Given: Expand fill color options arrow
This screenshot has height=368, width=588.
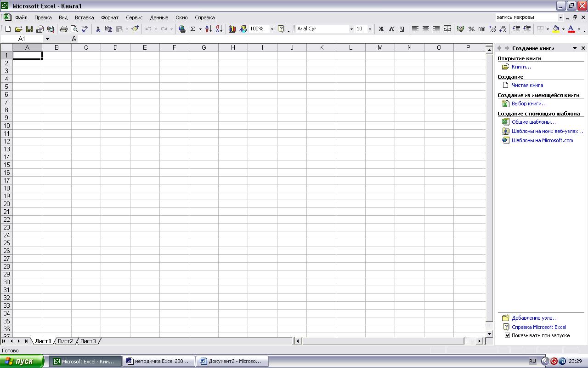Looking at the screenshot, I should (563, 29).
